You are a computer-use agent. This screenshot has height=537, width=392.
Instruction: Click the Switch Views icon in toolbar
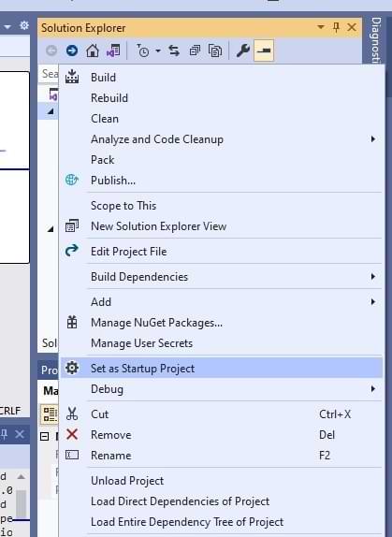coord(113,51)
